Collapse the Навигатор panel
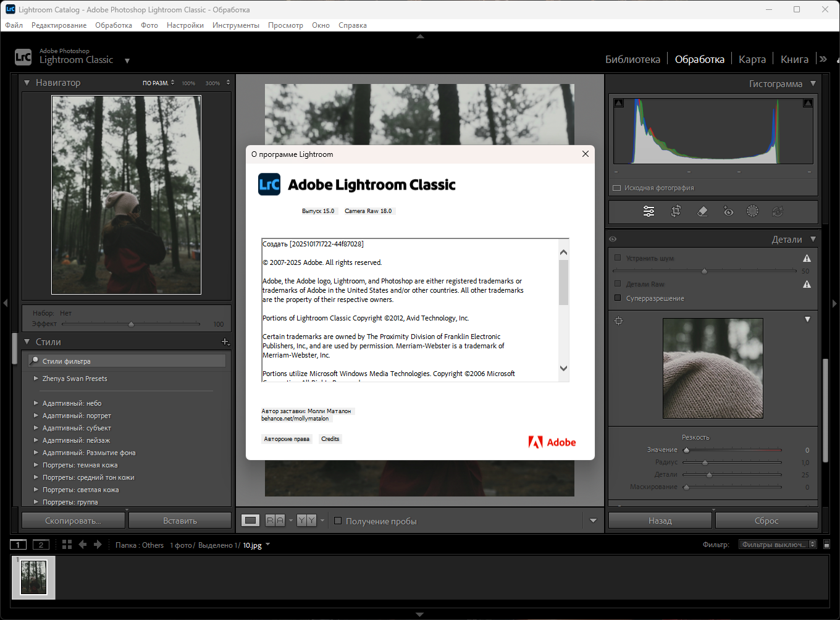Image resolution: width=840 pixels, height=620 pixels. point(27,83)
